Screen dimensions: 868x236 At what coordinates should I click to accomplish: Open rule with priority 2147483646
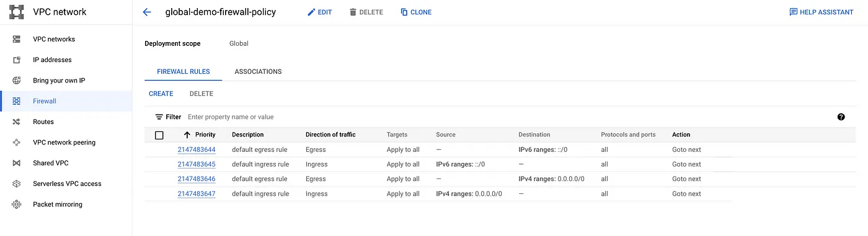tap(197, 179)
